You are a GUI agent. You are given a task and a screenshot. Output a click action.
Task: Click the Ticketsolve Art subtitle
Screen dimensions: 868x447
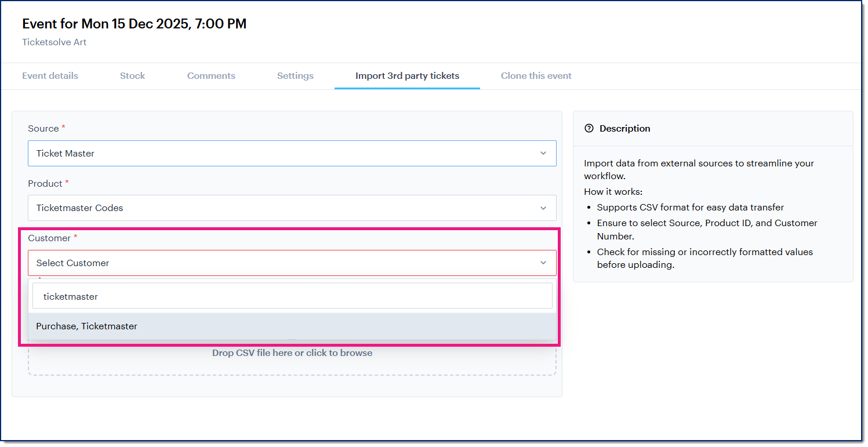point(55,42)
